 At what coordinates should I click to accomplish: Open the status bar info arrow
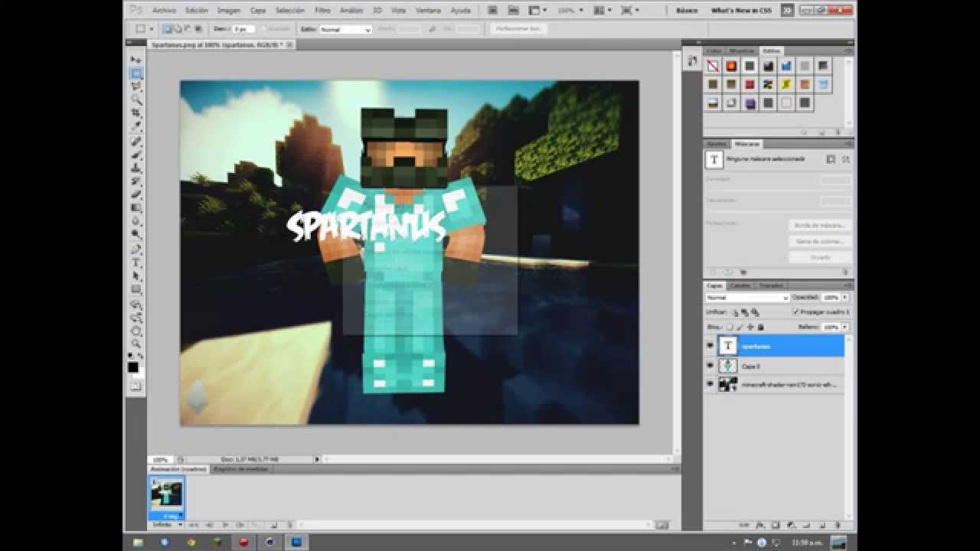pos(317,459)
